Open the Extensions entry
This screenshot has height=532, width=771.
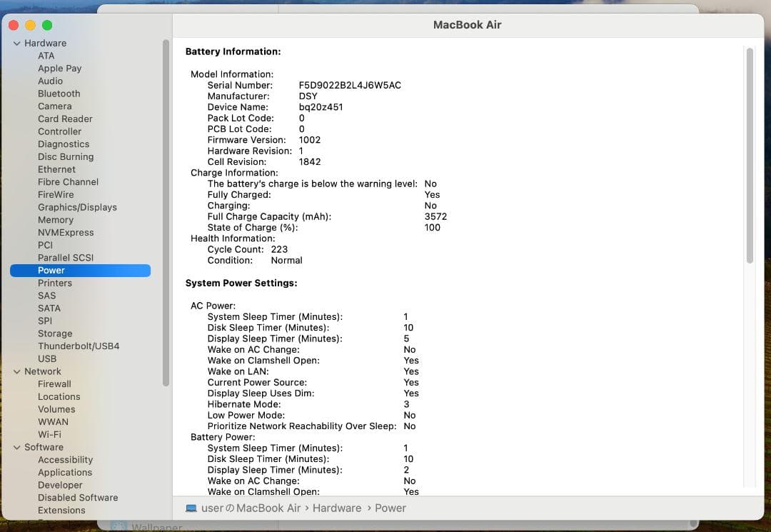click(61, 511)
